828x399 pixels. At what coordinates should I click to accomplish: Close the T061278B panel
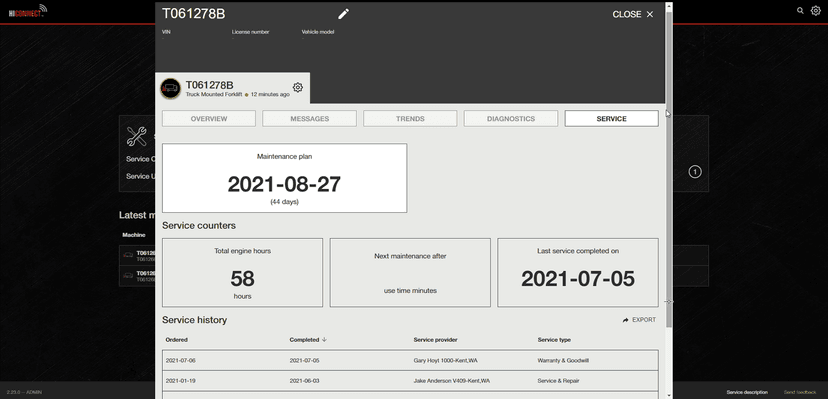(x=633, y=14)
